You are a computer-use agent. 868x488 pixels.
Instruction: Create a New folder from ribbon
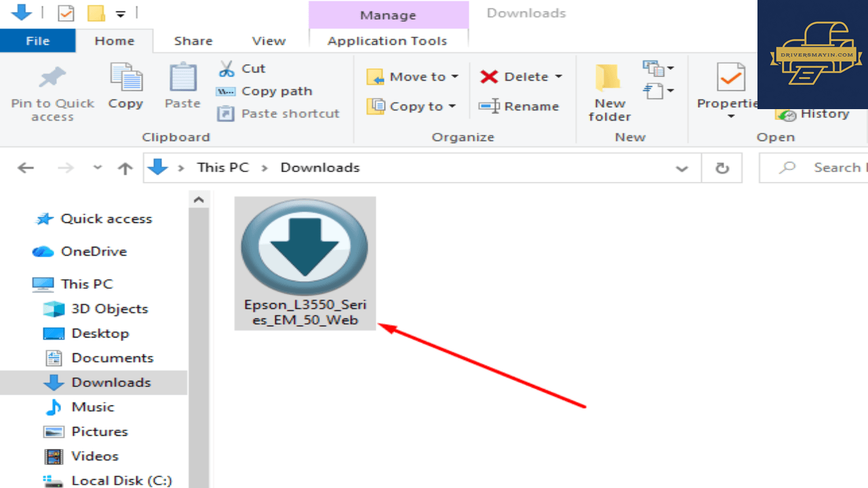click(610, 94)
